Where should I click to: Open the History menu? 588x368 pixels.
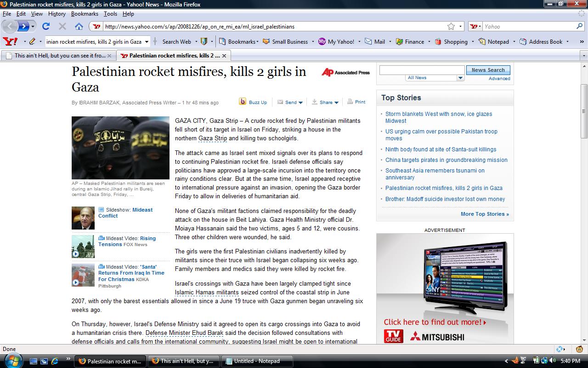pos(57,14)
